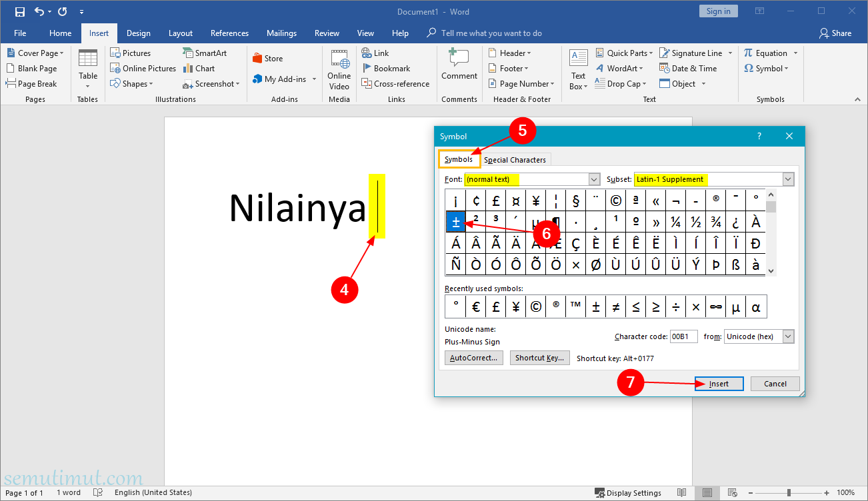Open the 'from' Unicode (hex) dropdown
Viewport: 868px width, 501px height.
[788, 336]
